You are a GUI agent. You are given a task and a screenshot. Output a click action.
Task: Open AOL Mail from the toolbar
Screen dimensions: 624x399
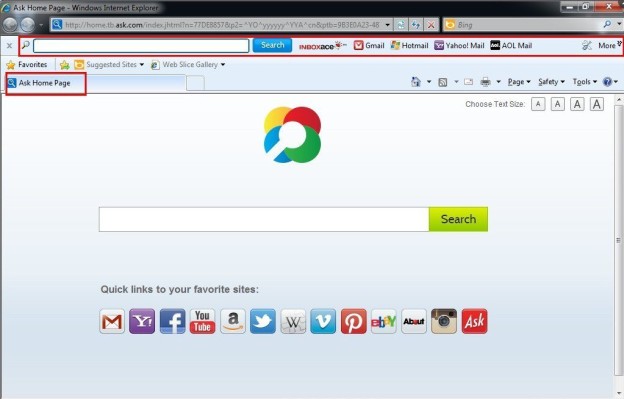pos(511,46)
